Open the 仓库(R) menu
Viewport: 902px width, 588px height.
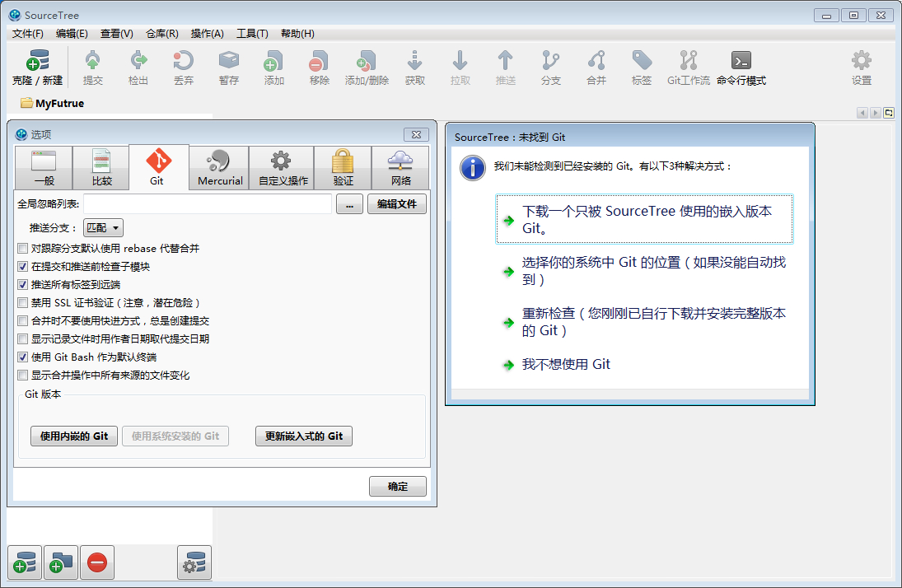point(162,34)
